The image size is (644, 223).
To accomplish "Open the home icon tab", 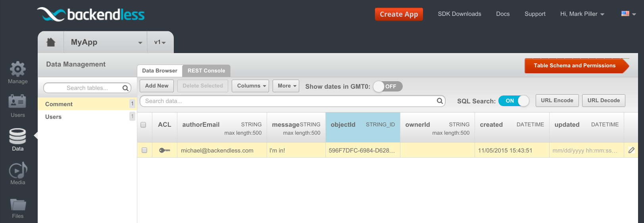I will (51, 42).
